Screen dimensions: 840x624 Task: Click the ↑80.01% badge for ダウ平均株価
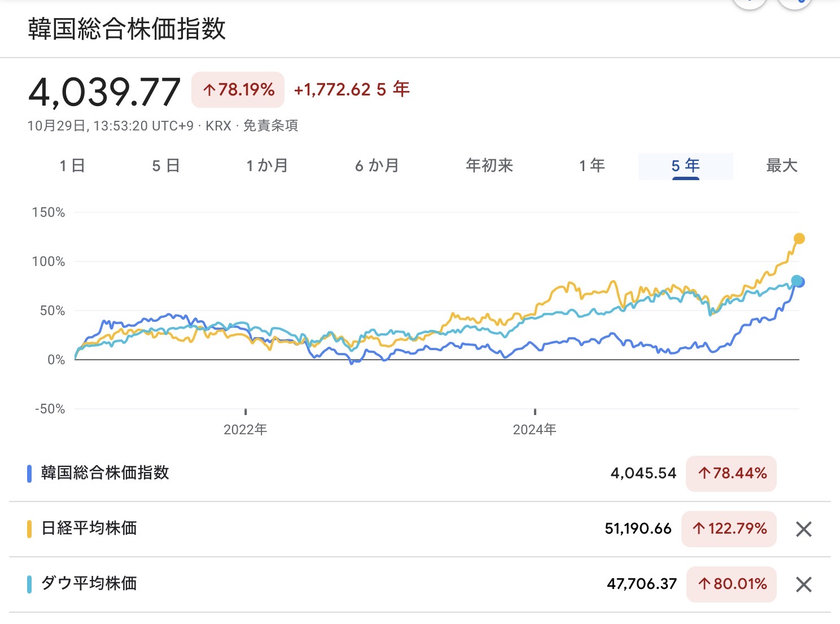click(731, 584)
